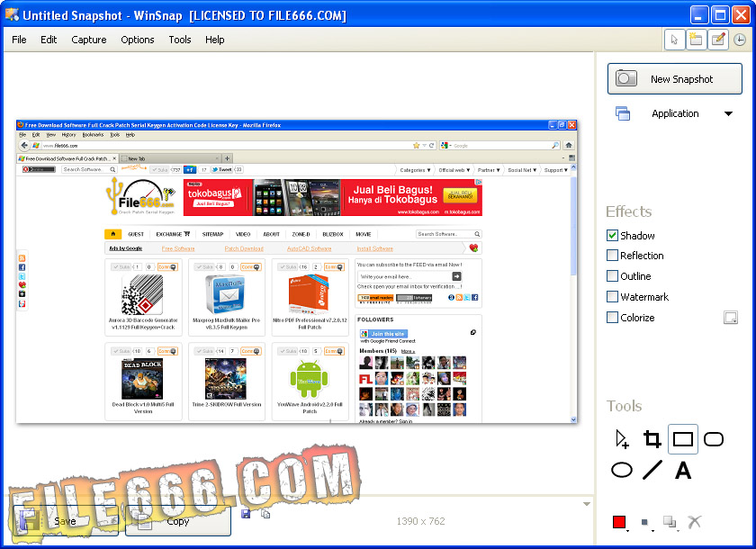This screenshot has width=756, height=549.
Task: Select the Line drawing tool
Action: (652, 470)
